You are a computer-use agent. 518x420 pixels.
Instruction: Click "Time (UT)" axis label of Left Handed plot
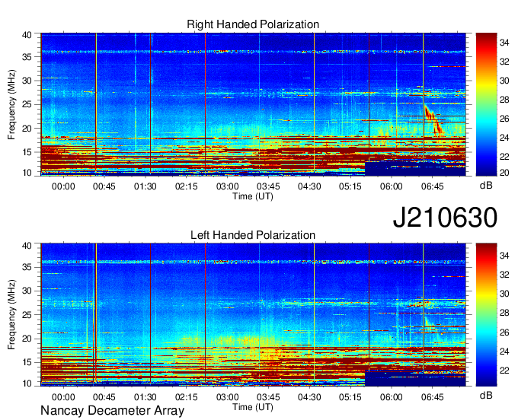[253, 407]
